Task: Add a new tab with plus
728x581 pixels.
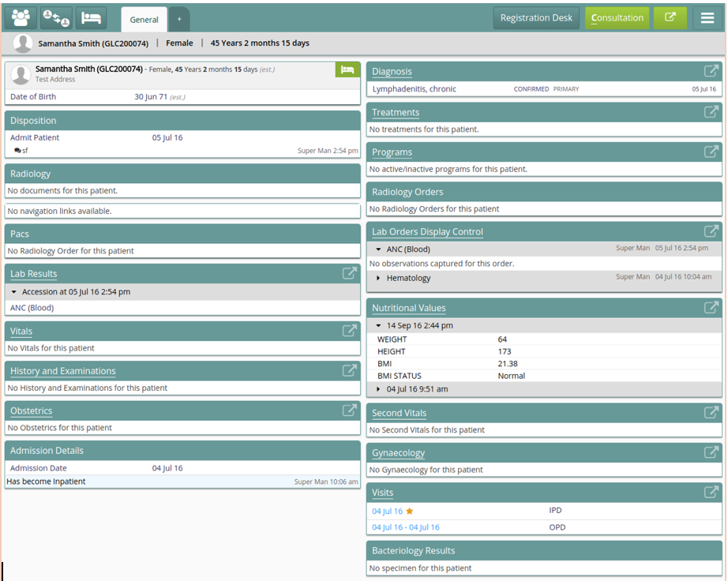Action: pos(179,19)
